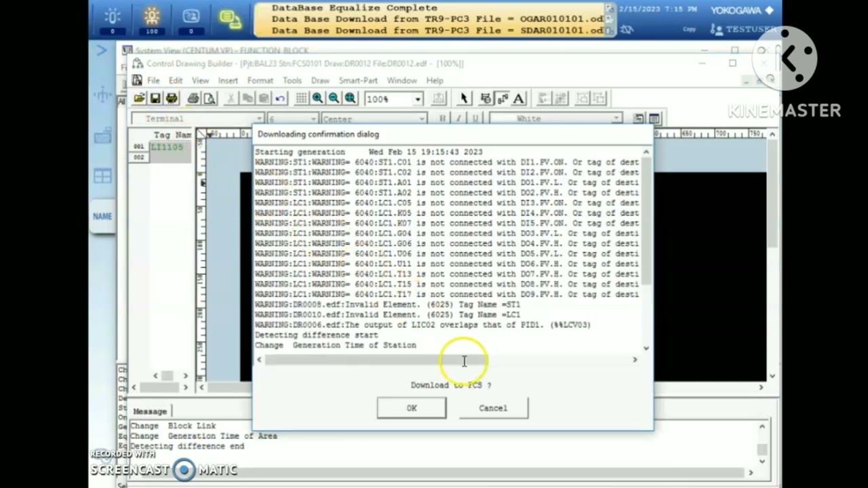
Task: Open the Terminal font dropdown
Action: 260,119
